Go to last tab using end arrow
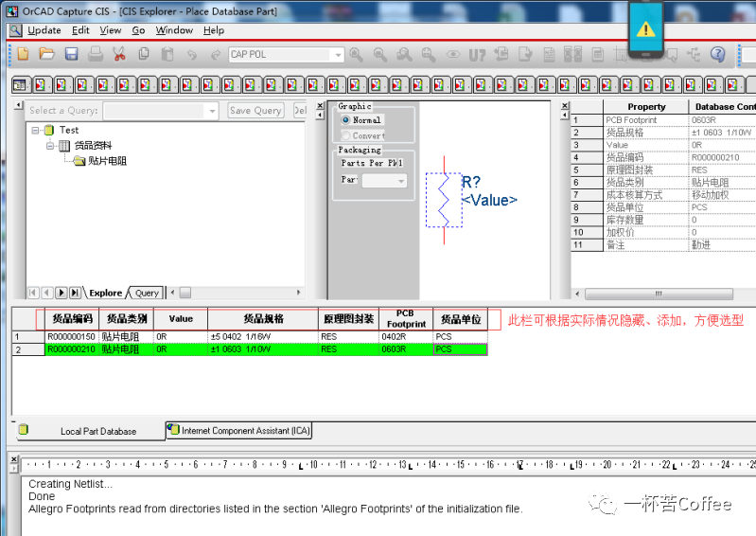Viewport: 756px width, 536px height. (x=75, y=293)
